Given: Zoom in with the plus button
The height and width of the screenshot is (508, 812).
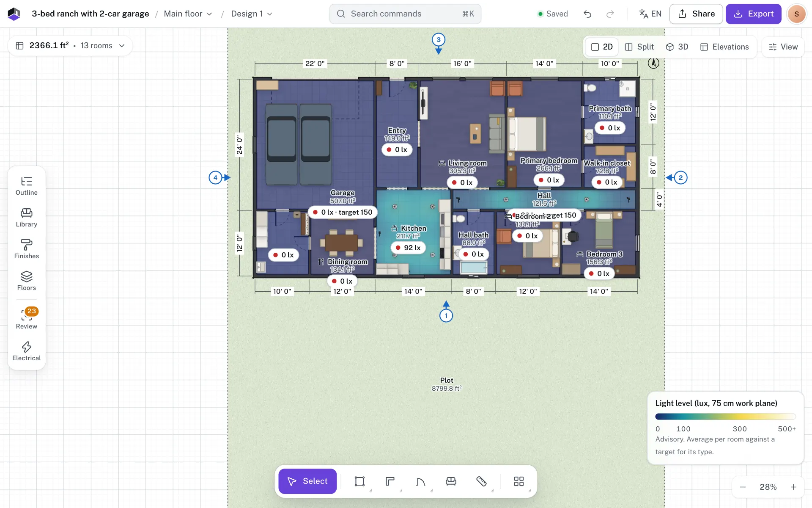Looking at the screenshot, I should tap(794, 487).
